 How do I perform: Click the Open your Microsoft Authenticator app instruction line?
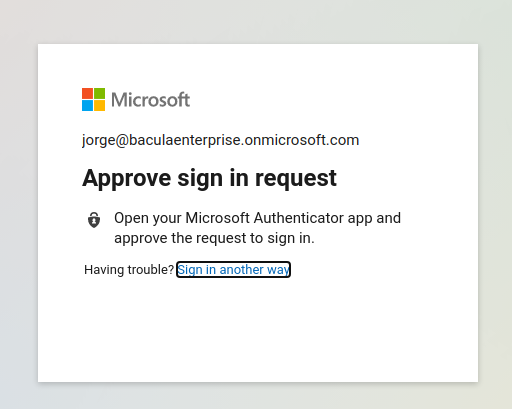(x=257, y=218)
